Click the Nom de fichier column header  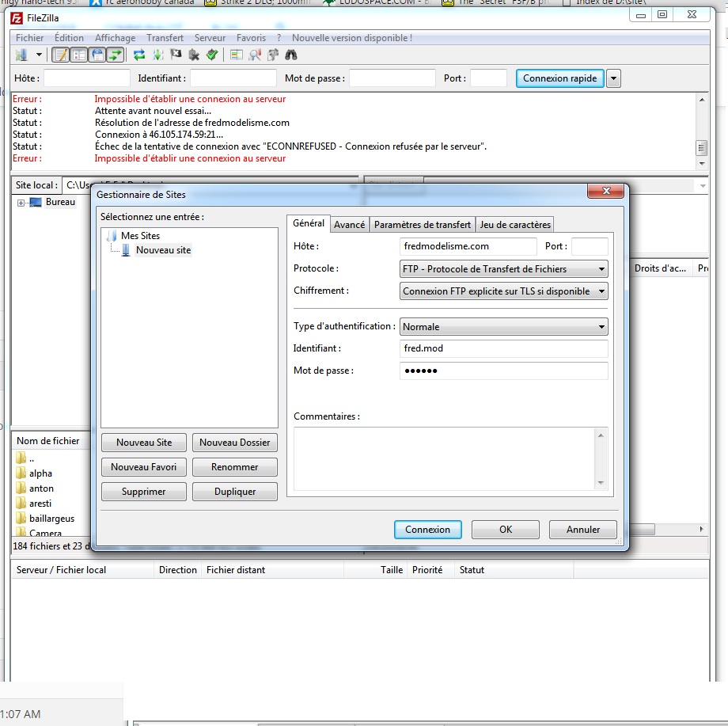[x=47, y=441]
